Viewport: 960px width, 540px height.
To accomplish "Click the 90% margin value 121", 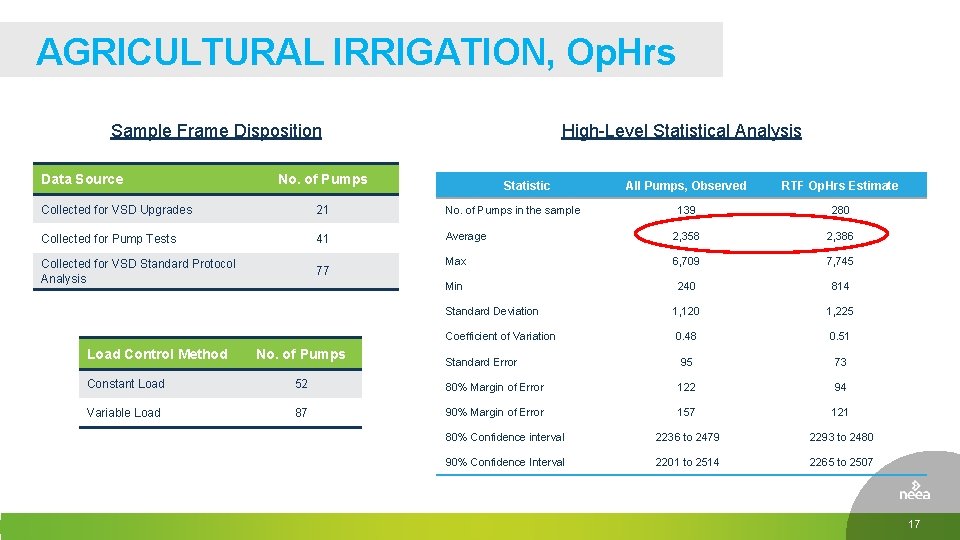I will [x=840, y=412].
